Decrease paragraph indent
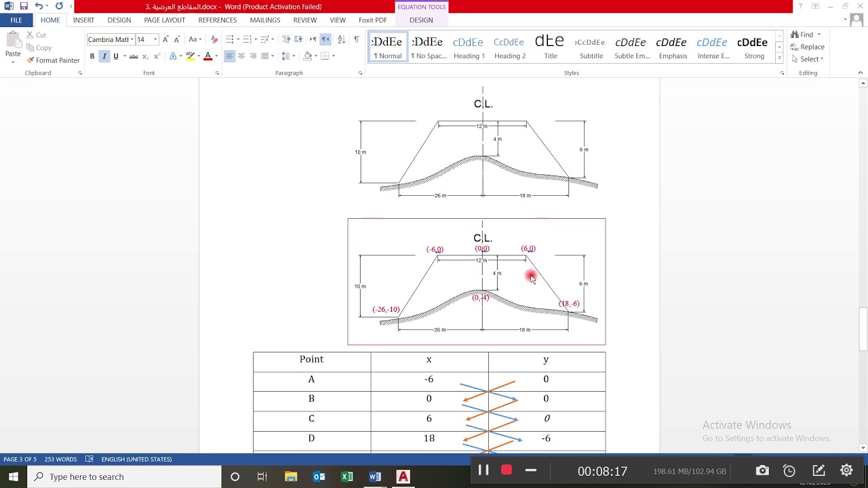The height and width of the screenshot is (488, 868). point(286,39)
